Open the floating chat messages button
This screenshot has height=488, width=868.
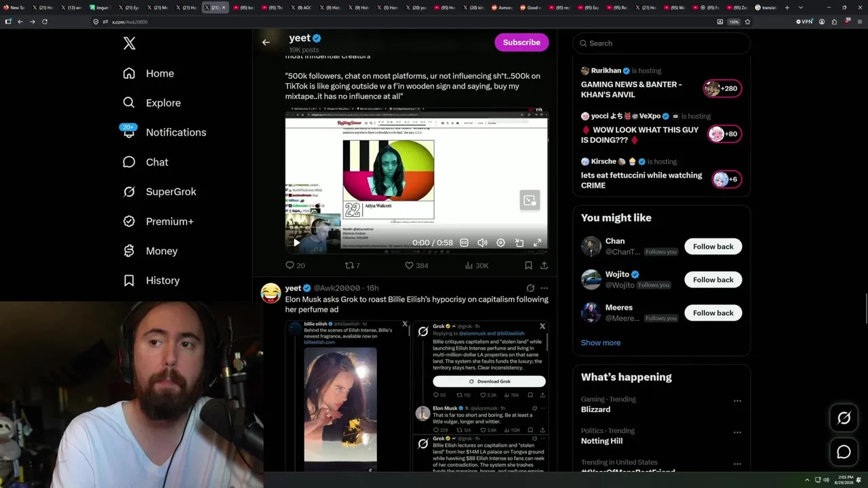[x=844, y=451]
